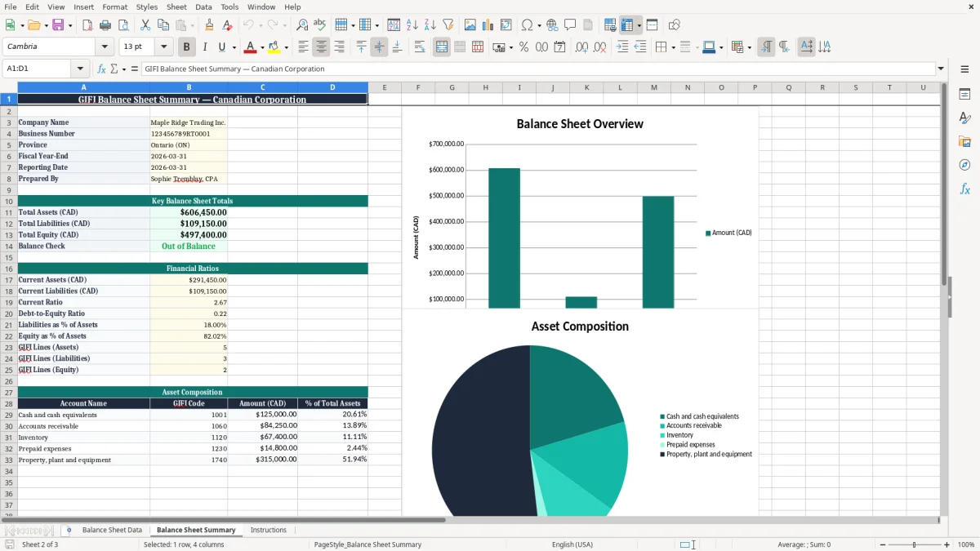The image size is (980, 551).
Task: Toggle Center Horizontally alignment
Action: pyautogui.click(x=321, y=47)
